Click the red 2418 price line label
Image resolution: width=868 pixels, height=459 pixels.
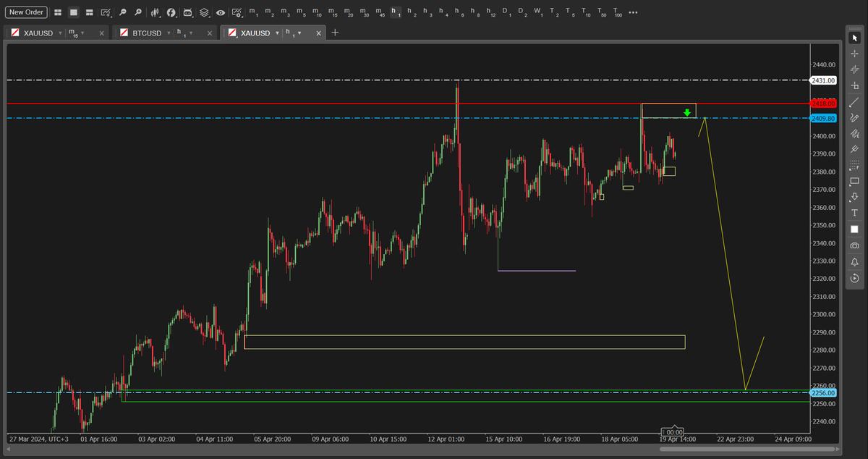click(823, 104)
